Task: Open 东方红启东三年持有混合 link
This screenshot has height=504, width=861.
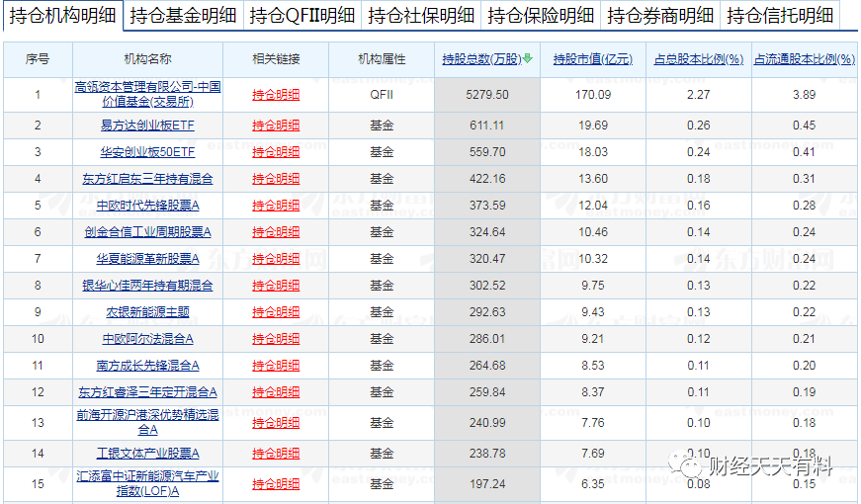Action: coord(147,179)
